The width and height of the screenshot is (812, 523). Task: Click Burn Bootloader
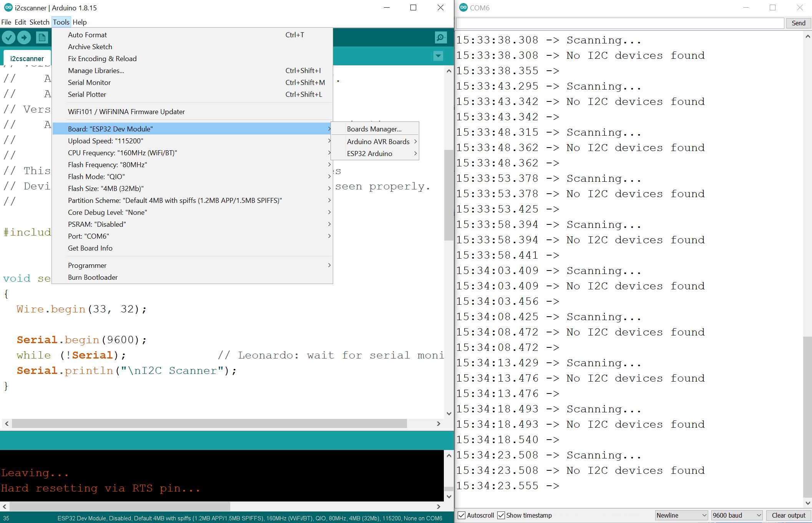[x=192, y=277]
